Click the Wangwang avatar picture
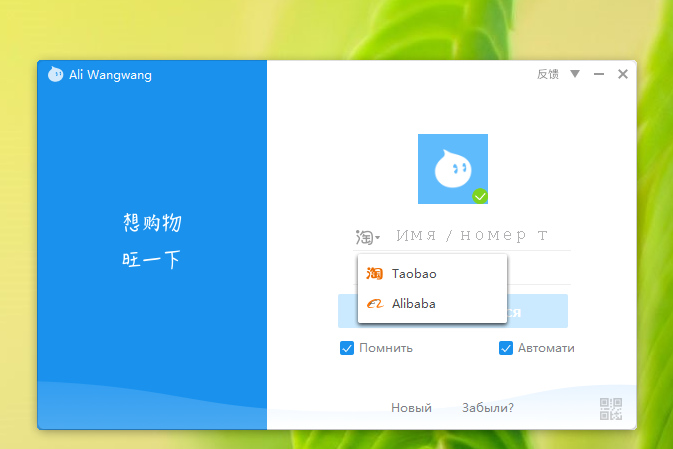The image size is (673, 449). pos(453,169)
